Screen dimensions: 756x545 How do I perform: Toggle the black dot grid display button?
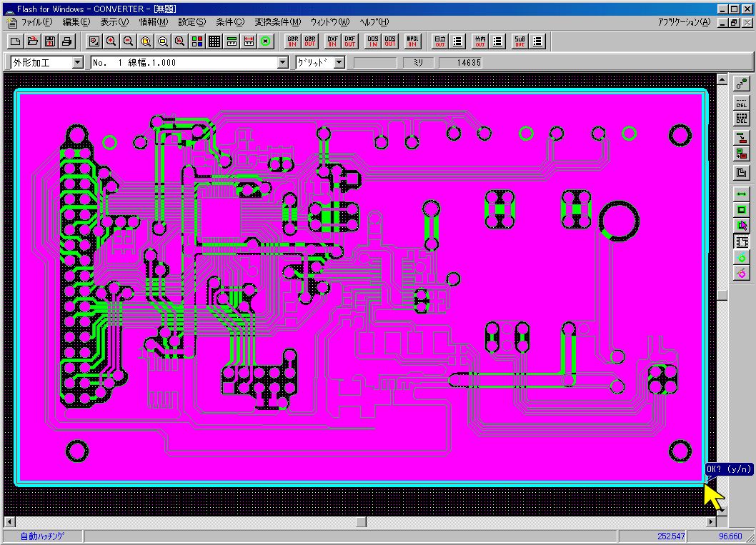tap(214, 41)
